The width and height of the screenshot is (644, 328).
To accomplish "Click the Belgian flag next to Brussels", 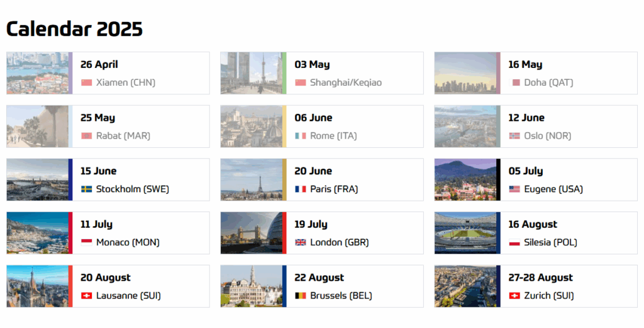I will [x=300, y=295].
